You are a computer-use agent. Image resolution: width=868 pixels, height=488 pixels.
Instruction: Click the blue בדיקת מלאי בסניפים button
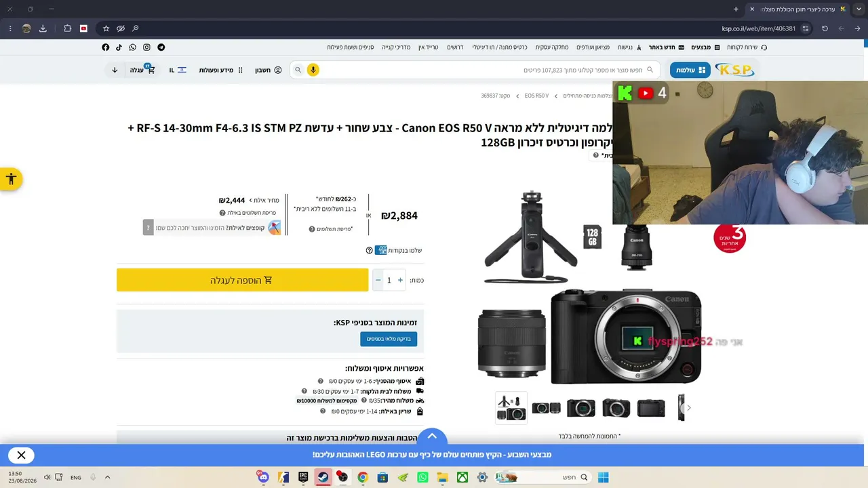(x=389, y=339)
